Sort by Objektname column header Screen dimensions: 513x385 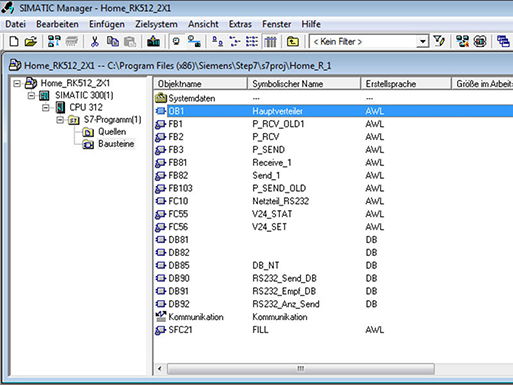pyautogui.click(x=200, y=83)
